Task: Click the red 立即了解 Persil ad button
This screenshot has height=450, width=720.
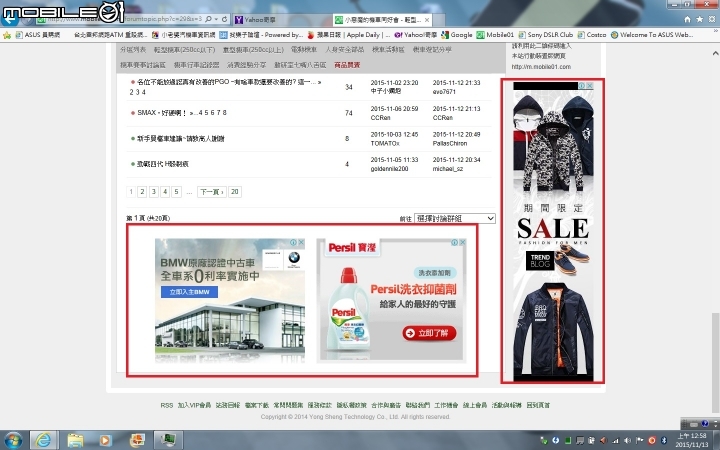Action: (429, 333)
